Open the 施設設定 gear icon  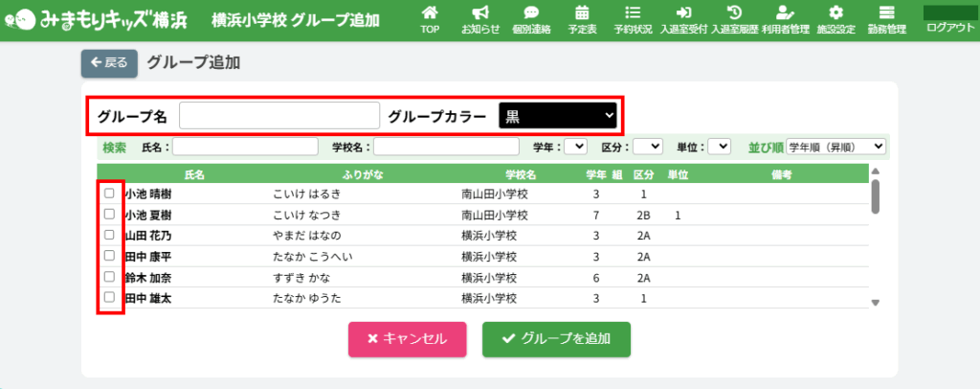tap(835, 13)
